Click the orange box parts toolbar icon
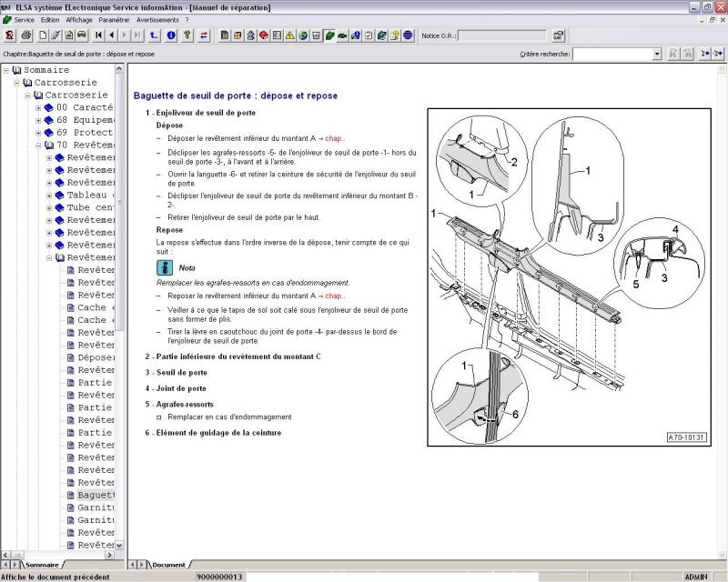 (238, 35)
